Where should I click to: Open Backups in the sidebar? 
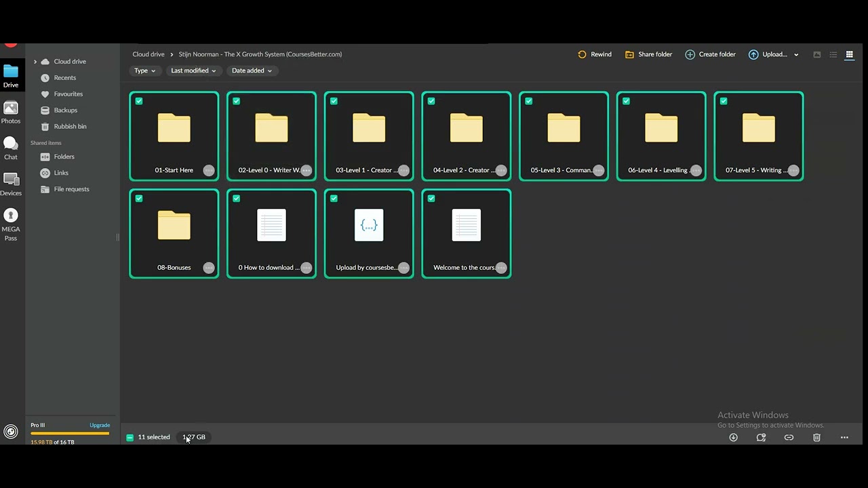click(x=65, y=110)
